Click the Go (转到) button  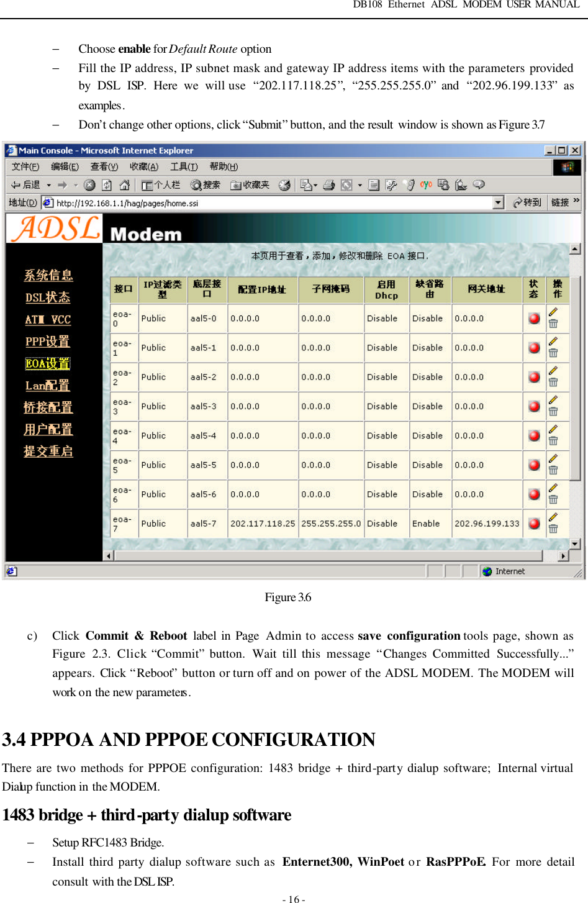[527, 202]
